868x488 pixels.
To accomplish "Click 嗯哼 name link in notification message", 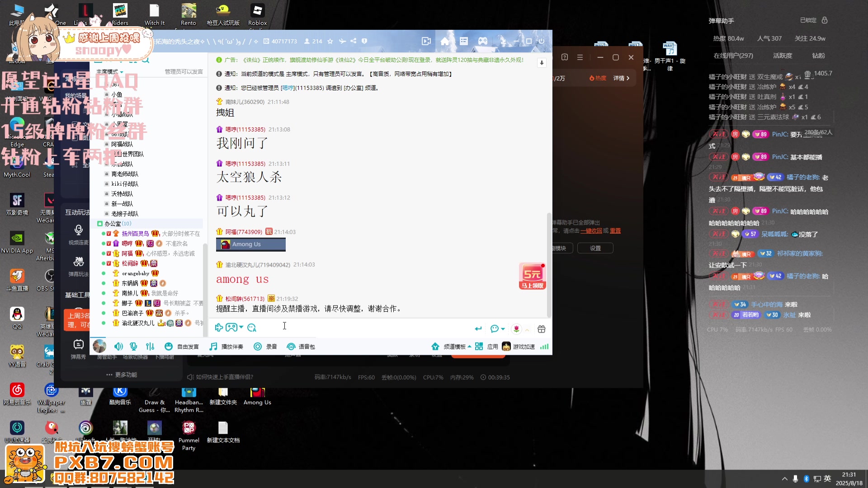I will (x=288, y=88).
